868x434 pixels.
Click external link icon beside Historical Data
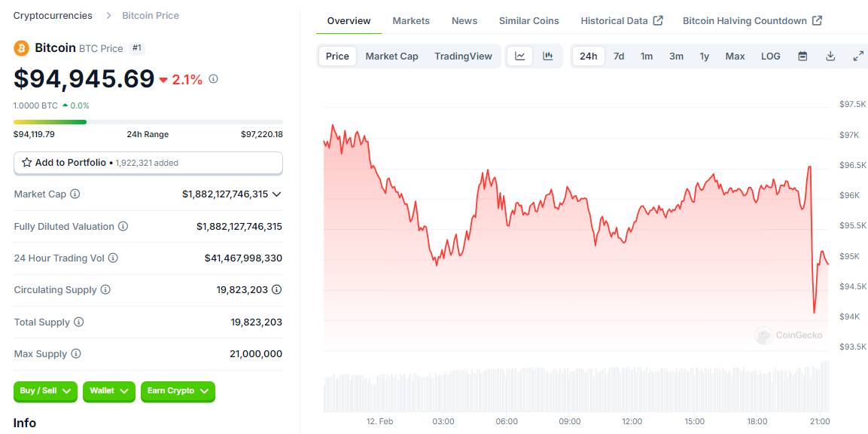[658, 20]
